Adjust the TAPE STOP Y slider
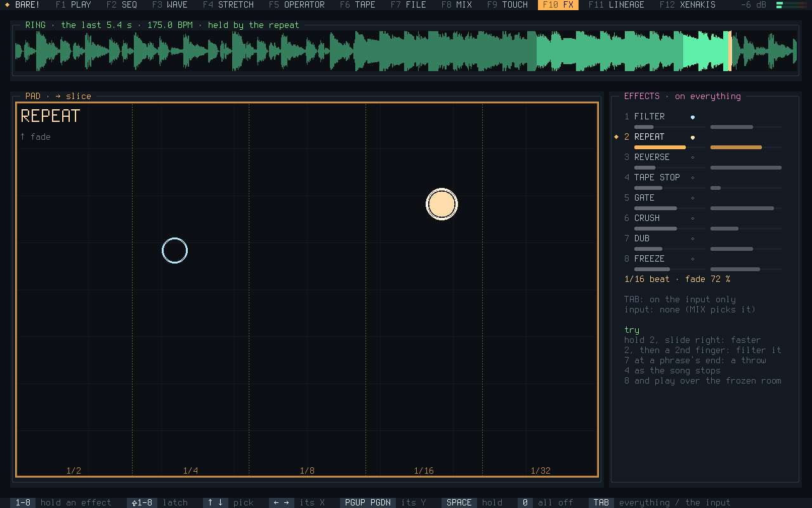This screenshot has width=812, height=508. 746,188
